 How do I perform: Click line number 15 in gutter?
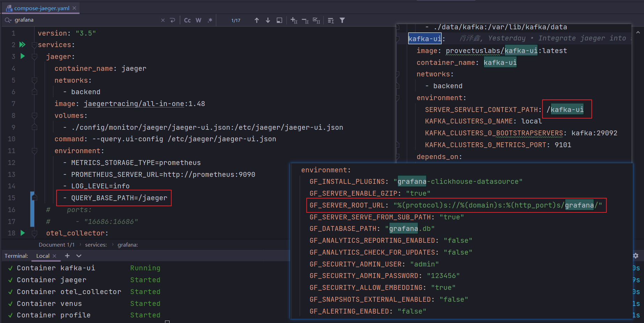[x=12, y=198]
